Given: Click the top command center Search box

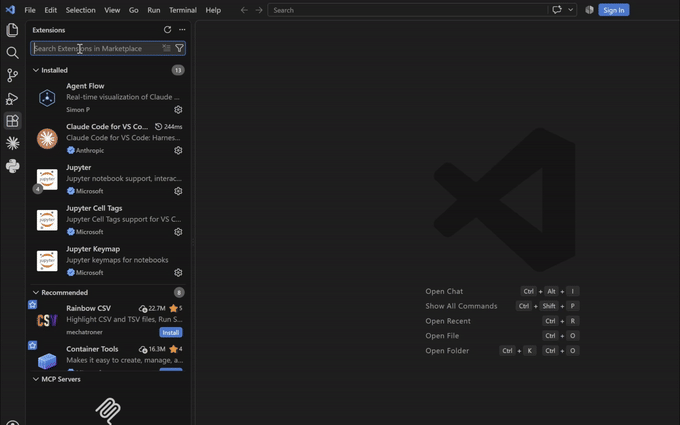Looking at the screenshot, I should pyautogui.click(x=408, y=10).
